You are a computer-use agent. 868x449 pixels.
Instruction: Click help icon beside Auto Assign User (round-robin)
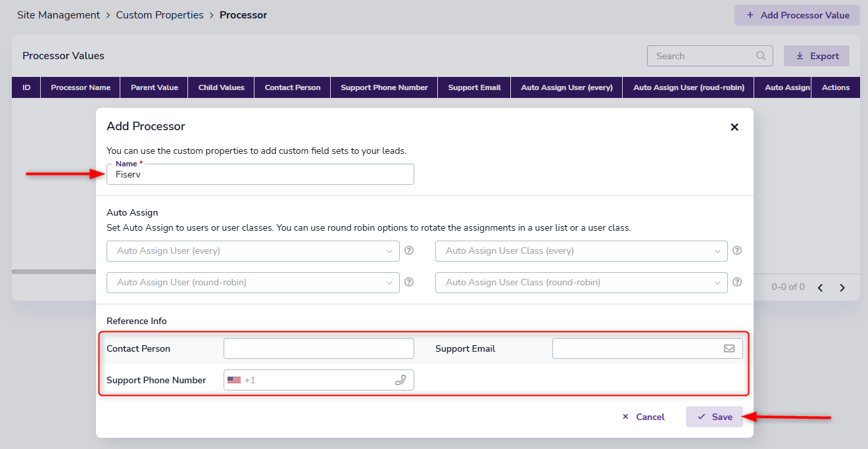(408, 282)
